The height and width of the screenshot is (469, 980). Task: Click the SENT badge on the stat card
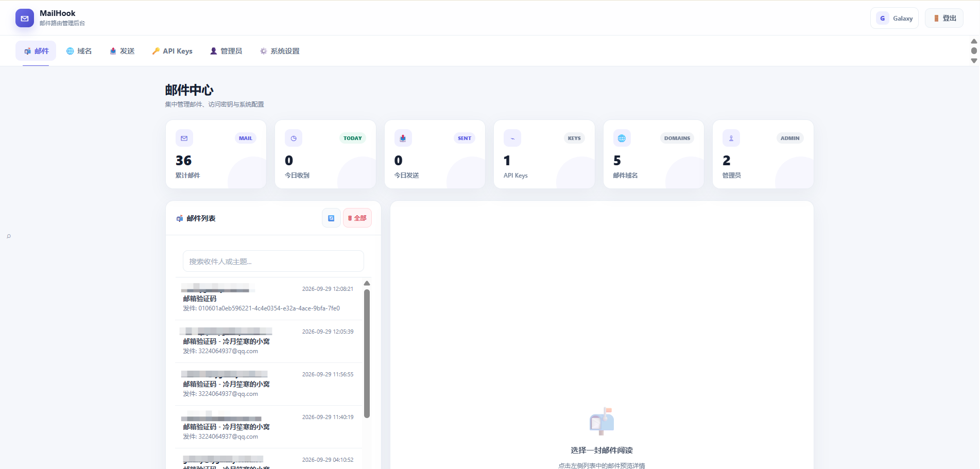point(465,138)
